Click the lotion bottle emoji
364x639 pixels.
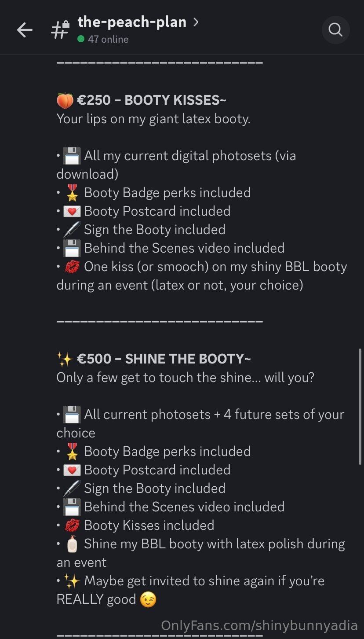click(72, 544)
